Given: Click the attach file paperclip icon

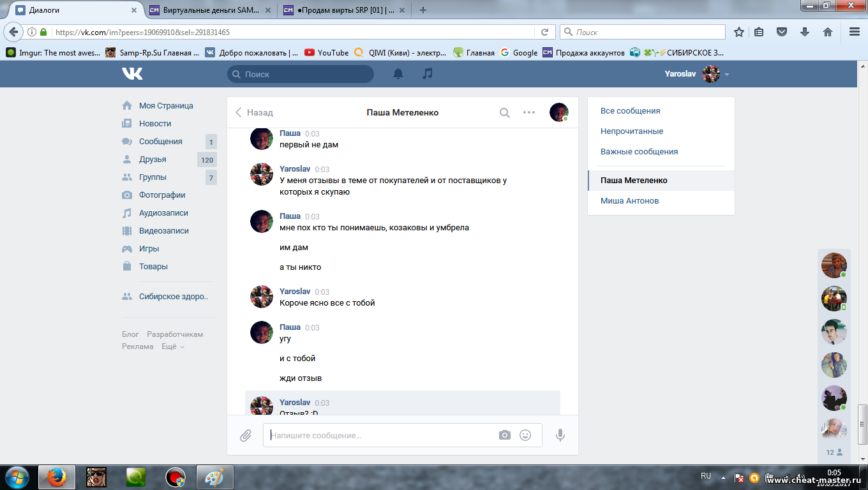Looking at the screenshot, I should click(246, 435).
